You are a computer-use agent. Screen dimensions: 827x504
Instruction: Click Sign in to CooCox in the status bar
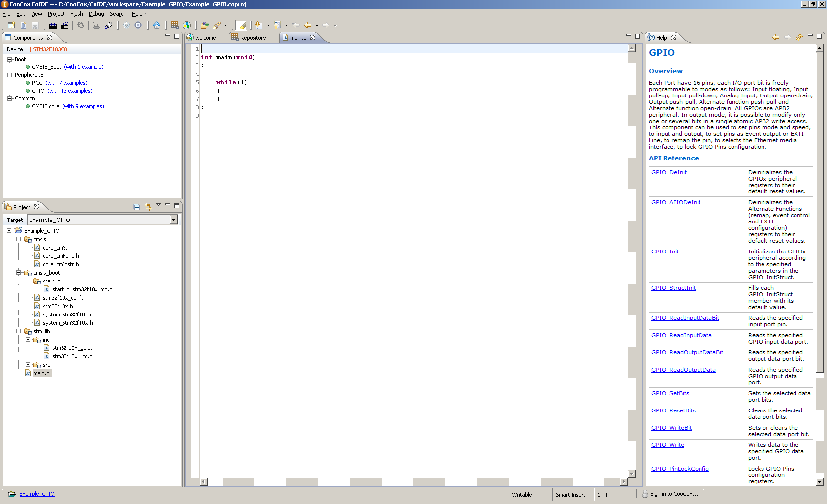[673, 494]
